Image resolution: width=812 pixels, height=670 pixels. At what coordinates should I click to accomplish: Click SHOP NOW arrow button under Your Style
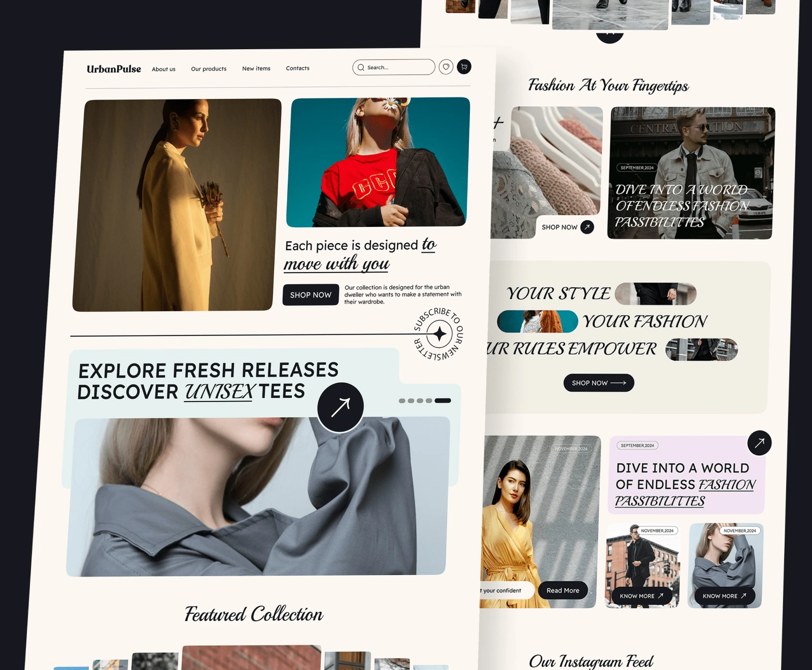click(x=599, y=383)
